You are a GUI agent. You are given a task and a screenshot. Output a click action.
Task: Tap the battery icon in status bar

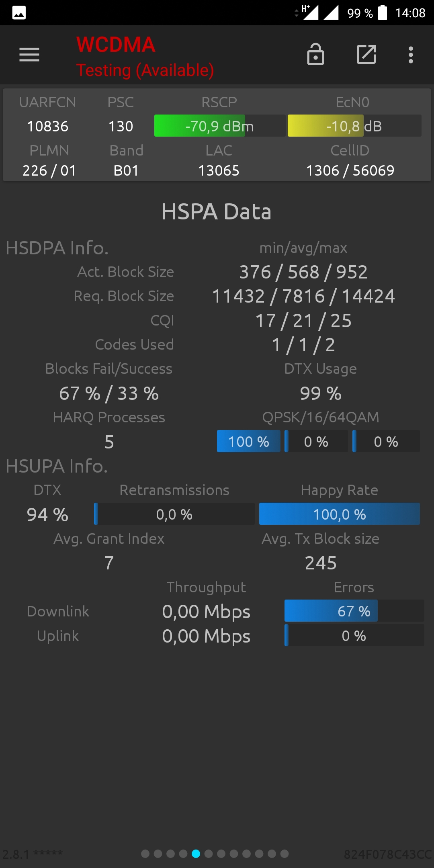click(x=383, y=12)
